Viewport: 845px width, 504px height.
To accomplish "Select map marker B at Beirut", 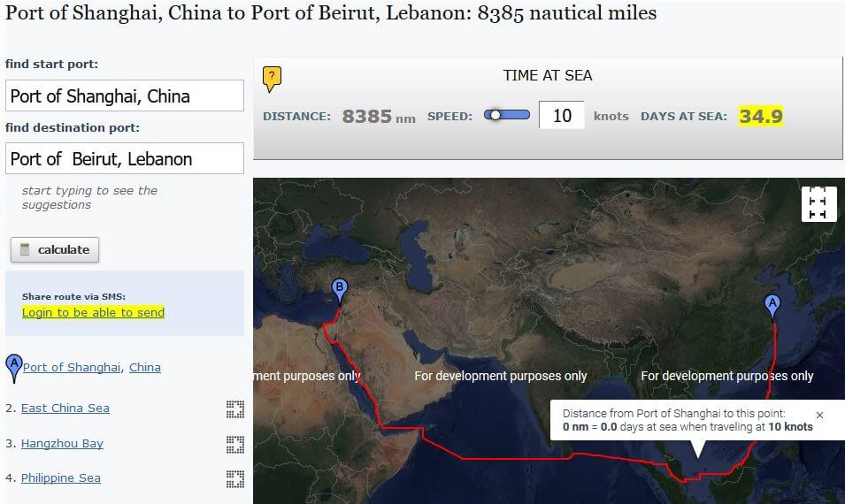I will (x=339, y=291).
